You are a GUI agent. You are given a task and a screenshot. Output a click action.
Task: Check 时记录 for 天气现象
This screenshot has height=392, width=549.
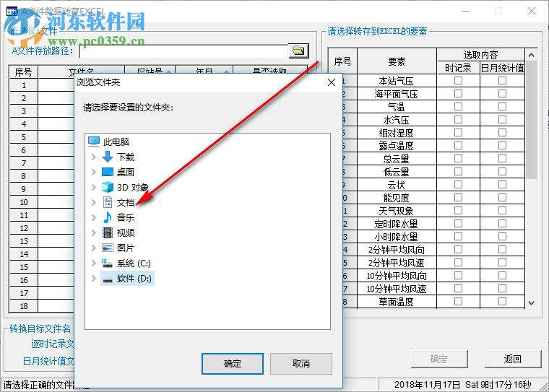tap(458, 211)
